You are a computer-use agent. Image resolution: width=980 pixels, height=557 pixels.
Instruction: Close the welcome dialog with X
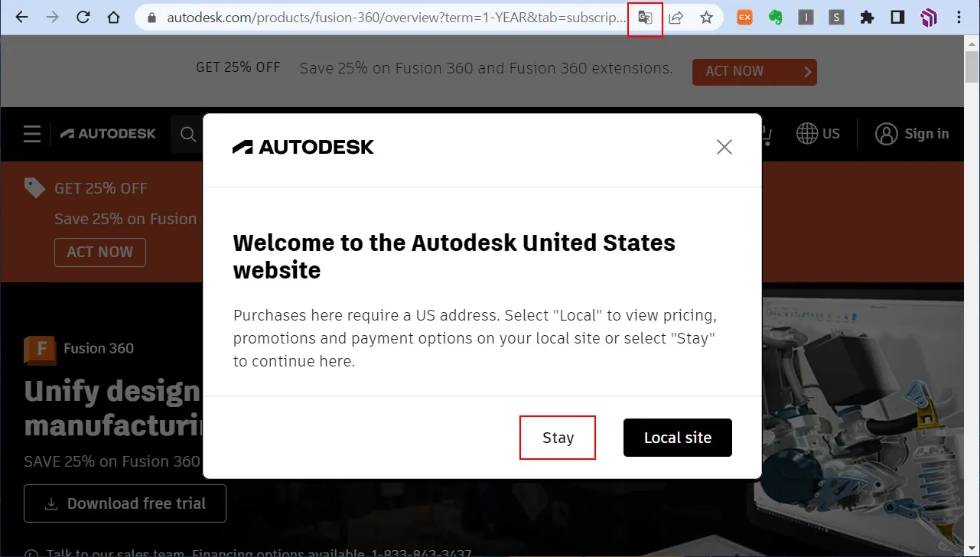point(724,147)
